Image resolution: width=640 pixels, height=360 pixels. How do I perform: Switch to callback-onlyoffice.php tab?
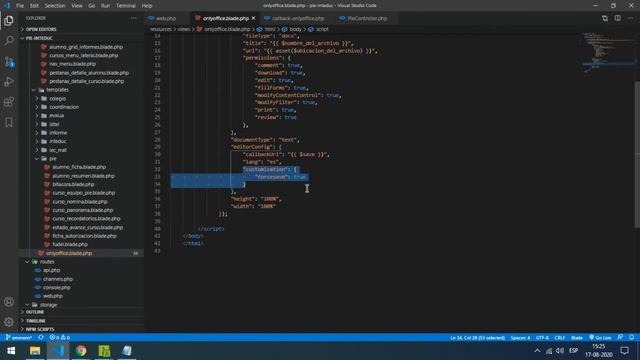(297, 18)
